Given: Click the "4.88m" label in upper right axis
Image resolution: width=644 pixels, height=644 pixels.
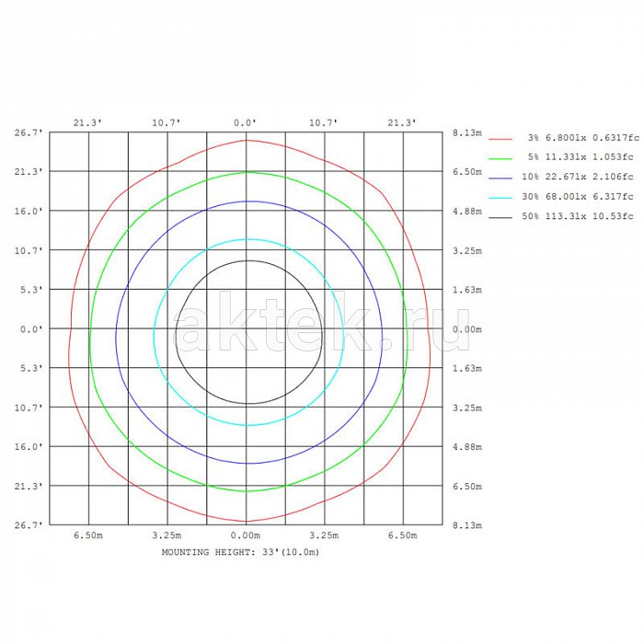Looking at the screenshot, I should (467, 211).
